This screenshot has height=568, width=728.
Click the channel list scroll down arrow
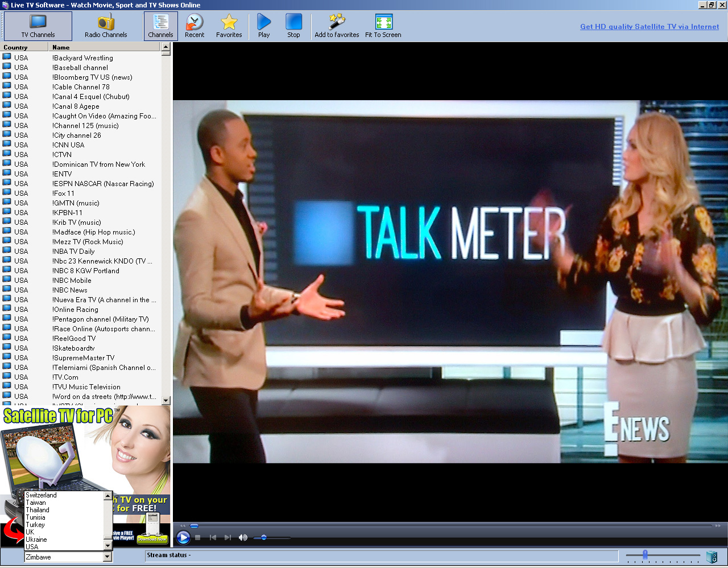(166, 400)
